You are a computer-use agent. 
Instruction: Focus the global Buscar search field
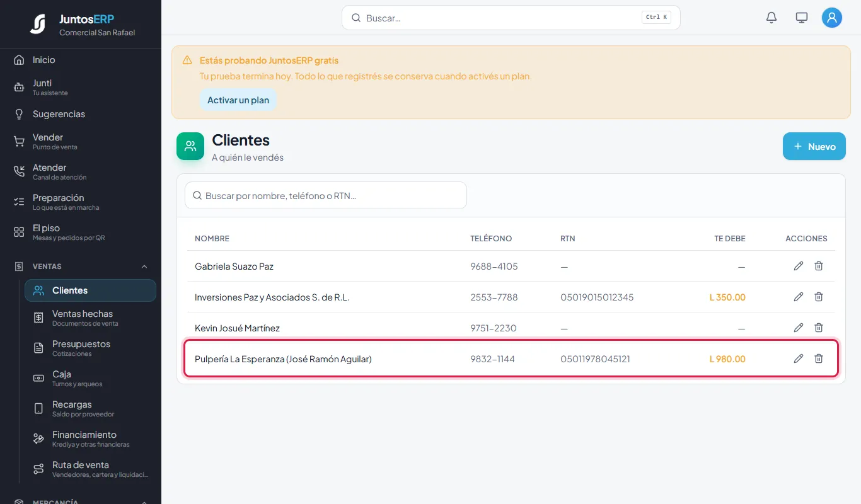[x=511, y=18]
